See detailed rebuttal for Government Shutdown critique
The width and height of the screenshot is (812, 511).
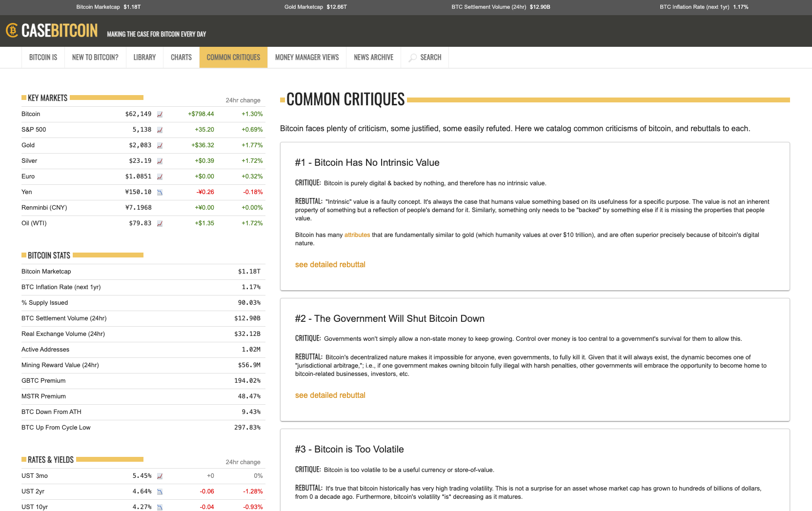pyautogui.click(x=330, y=395)
